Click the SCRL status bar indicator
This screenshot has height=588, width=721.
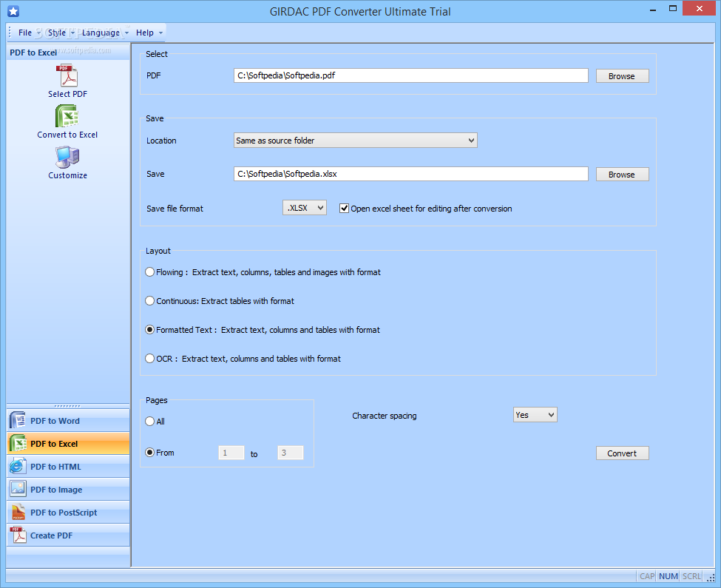pos(691,576)
